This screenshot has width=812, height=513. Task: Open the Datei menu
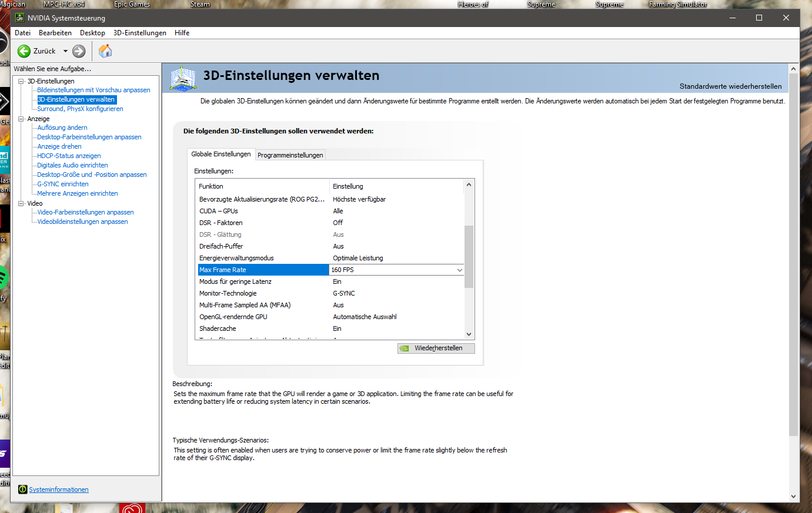pos(22,33)
